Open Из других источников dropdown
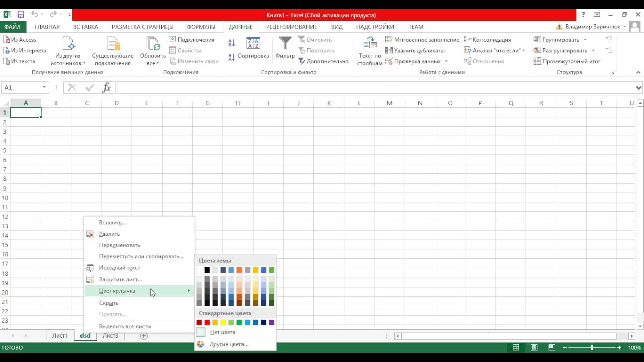This screenshot has height=362, width=644. click(68, 51)
